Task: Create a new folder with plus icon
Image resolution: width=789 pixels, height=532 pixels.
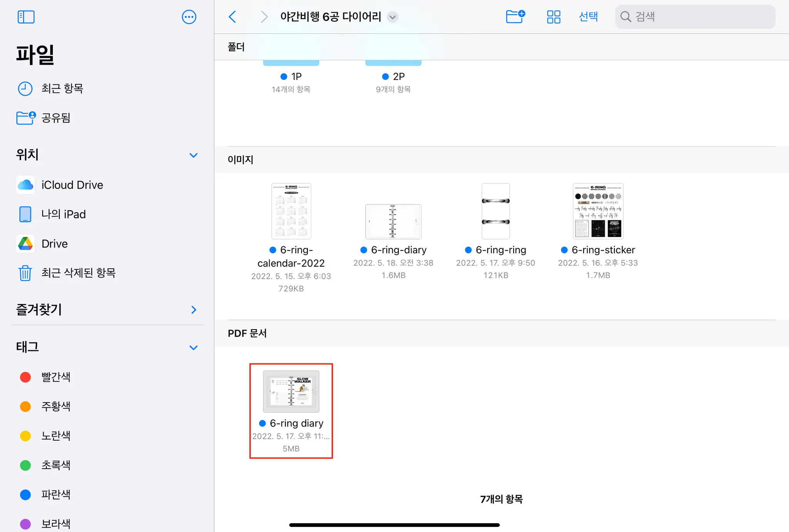Action: [515, 17]
